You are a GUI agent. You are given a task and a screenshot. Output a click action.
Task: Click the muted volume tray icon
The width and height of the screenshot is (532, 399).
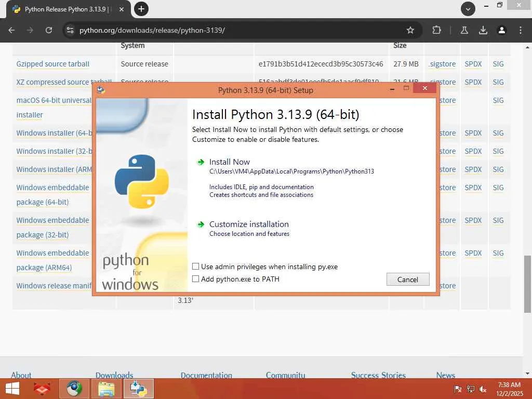(483, 389)
